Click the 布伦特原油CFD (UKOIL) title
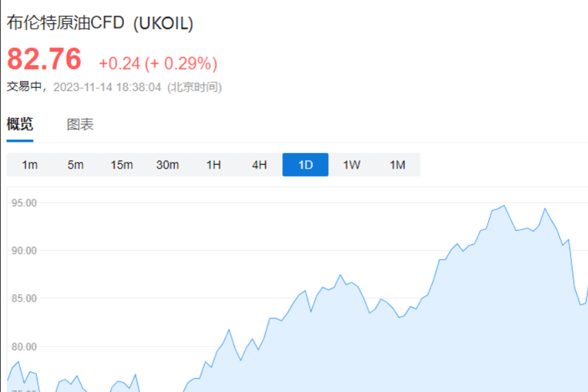This screenshot has height=392, width=588. click(x=100, y=23)
